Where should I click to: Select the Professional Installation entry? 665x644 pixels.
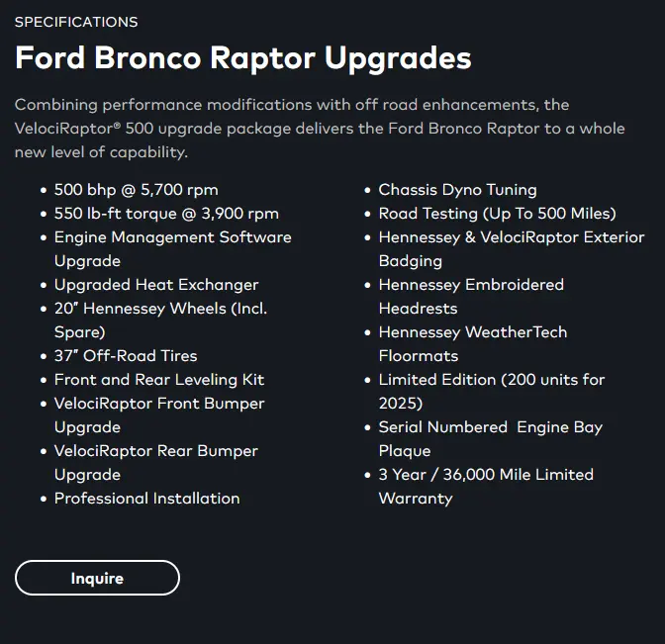147,499
